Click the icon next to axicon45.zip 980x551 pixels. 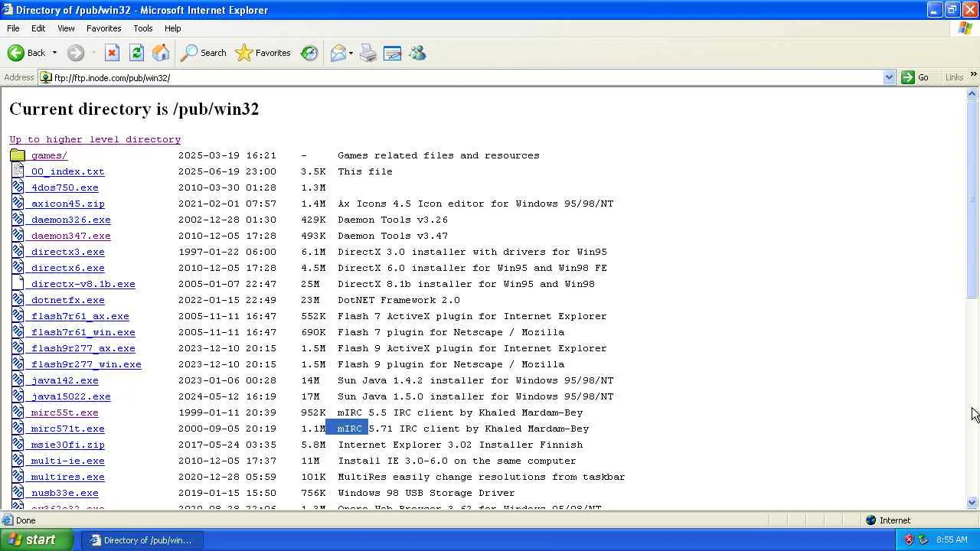coord(18,204)
